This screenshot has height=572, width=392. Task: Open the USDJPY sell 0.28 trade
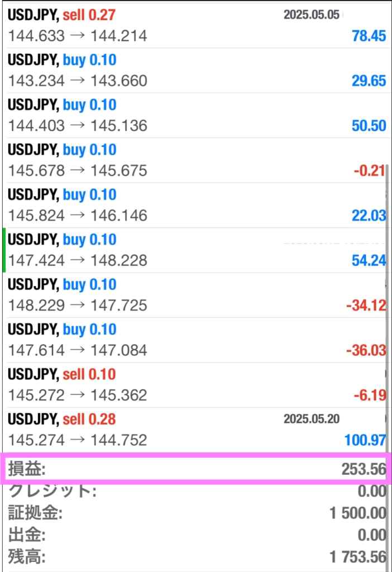point(196,430)
